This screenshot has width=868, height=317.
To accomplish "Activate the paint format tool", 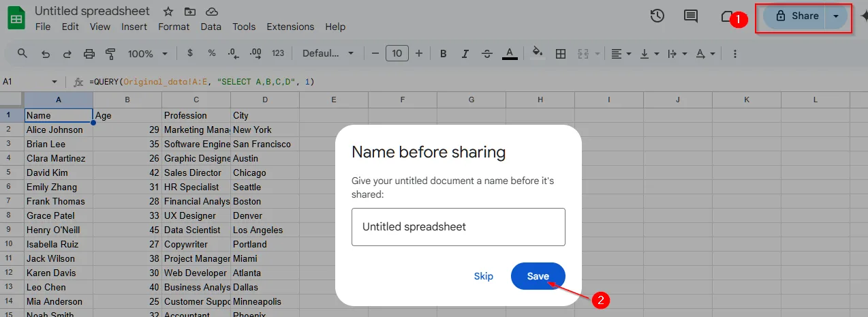I will 110,53.
